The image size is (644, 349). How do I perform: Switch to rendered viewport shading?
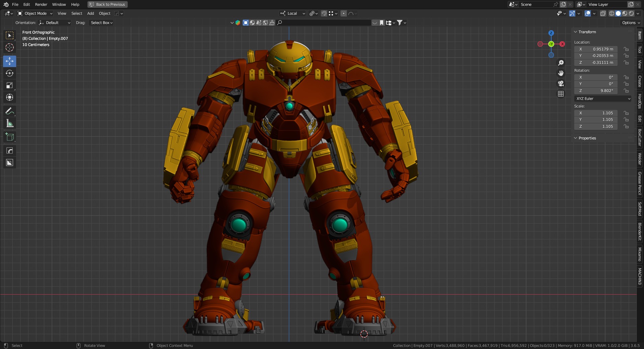[631, 13]
